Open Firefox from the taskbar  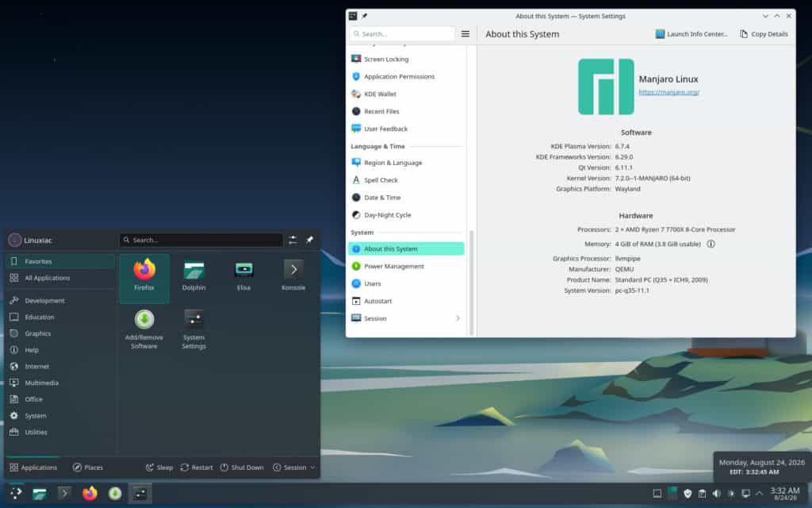click(90, 494)
